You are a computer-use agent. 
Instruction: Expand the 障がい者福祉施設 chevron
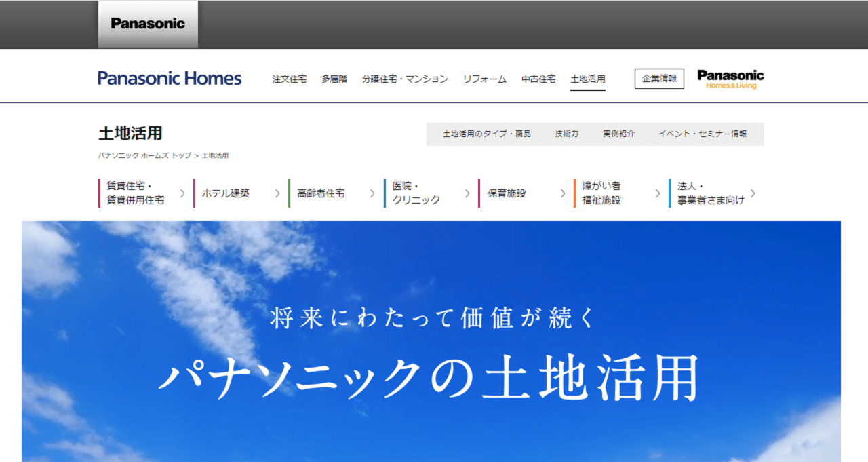pyautogui.click(x=658, y=193)
